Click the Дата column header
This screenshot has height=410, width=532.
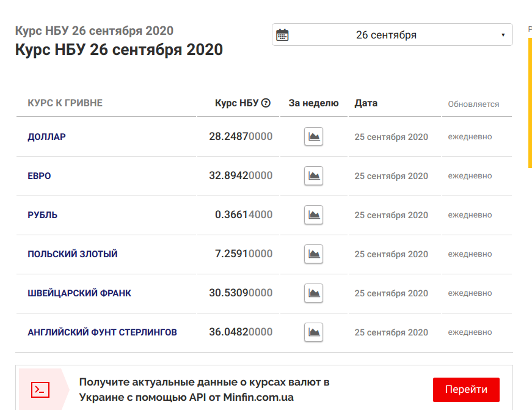(366, 103)
